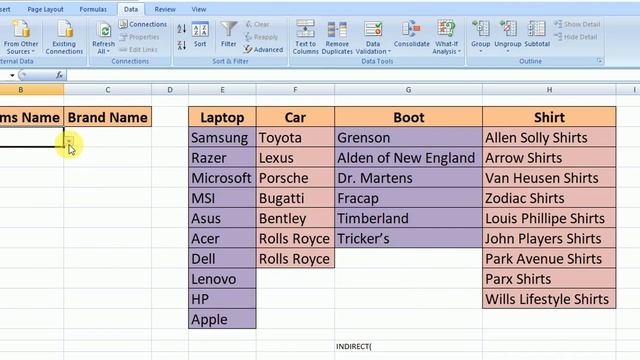
Task: Sort Z to A descending
Action: click(182, 45)
